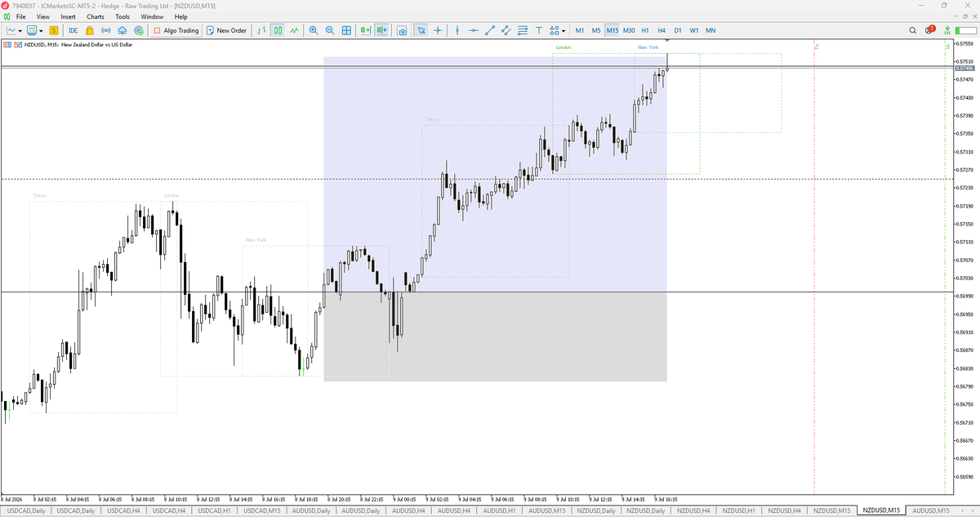Open notifications icon with red badge

[930, 30]
